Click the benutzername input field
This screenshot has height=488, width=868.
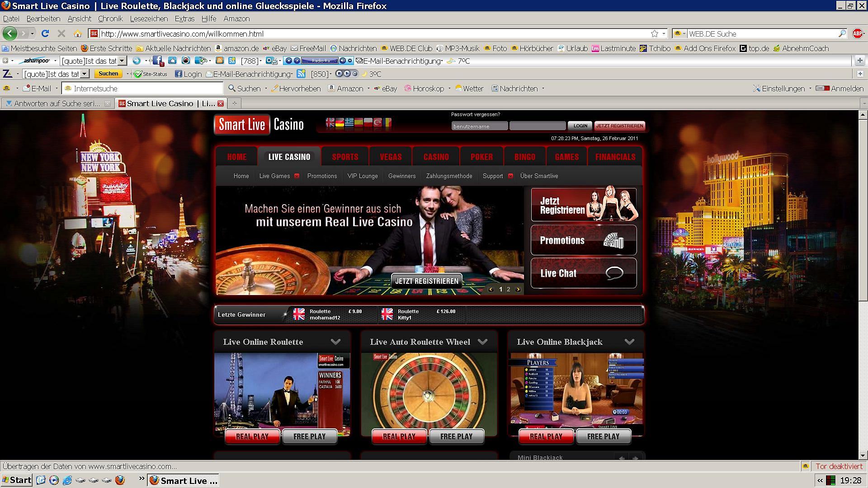coord(479,126)
